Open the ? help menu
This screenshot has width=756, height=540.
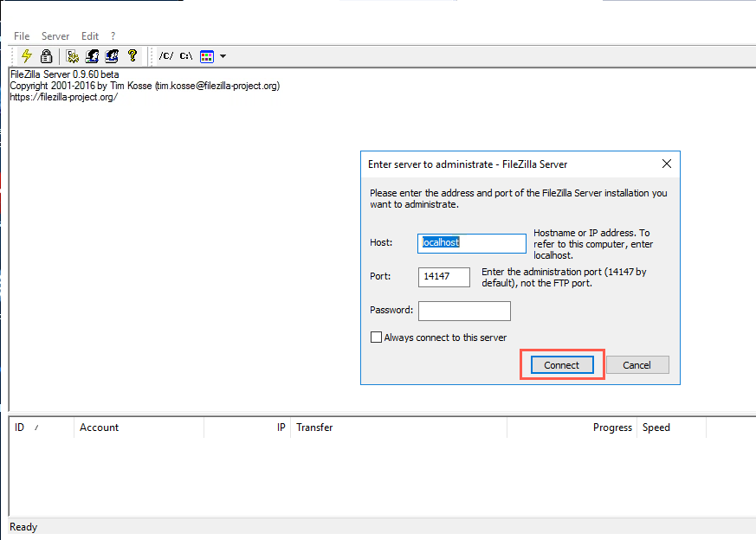[113, 36]
